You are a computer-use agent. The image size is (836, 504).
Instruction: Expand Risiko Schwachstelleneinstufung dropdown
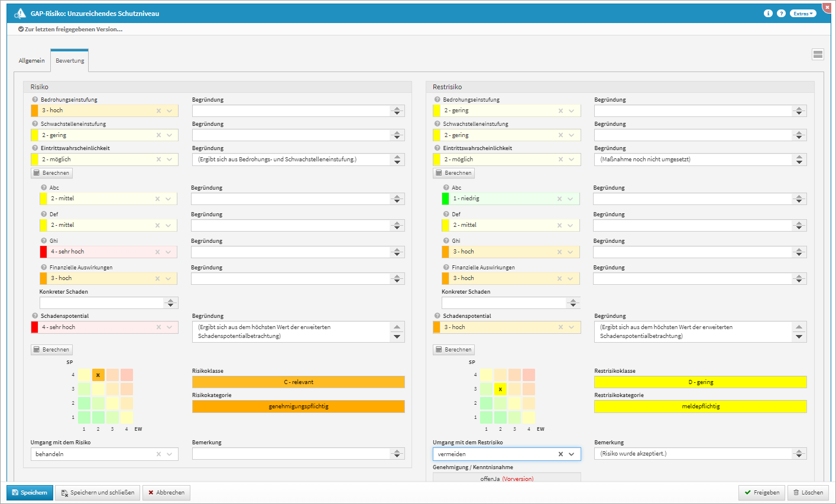tap(170, 135)
